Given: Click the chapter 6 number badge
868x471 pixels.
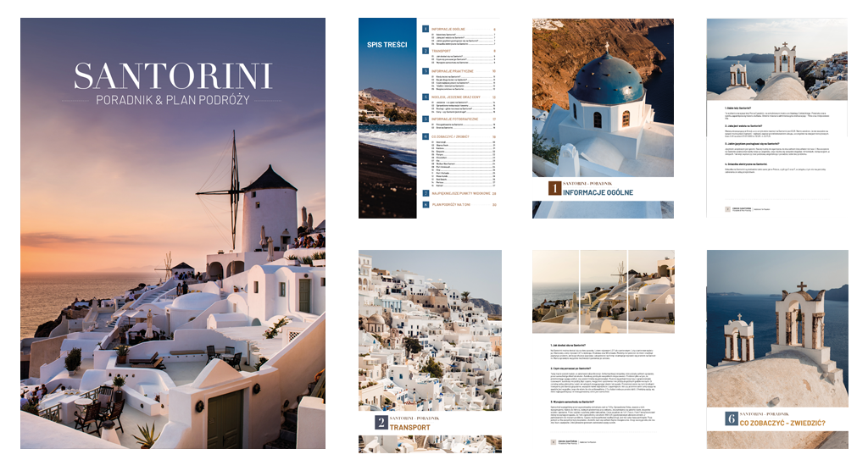Looking at the screenshot, I should pos(729,418).
